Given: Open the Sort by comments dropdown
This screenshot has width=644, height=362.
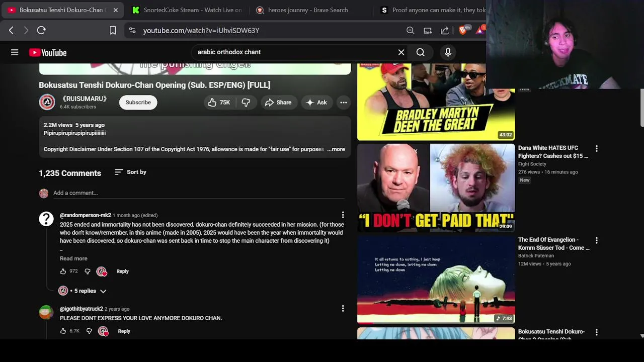Looking at the screenshot, I should pyautogui.click(x=130, y=172).
